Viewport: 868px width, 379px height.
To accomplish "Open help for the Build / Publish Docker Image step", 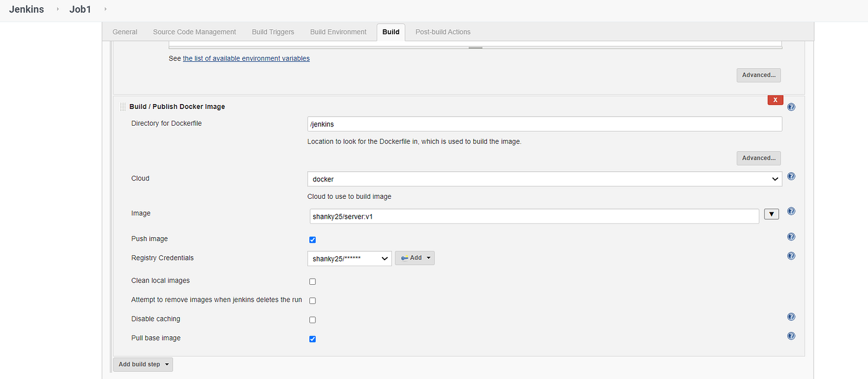I will (790, 106).
